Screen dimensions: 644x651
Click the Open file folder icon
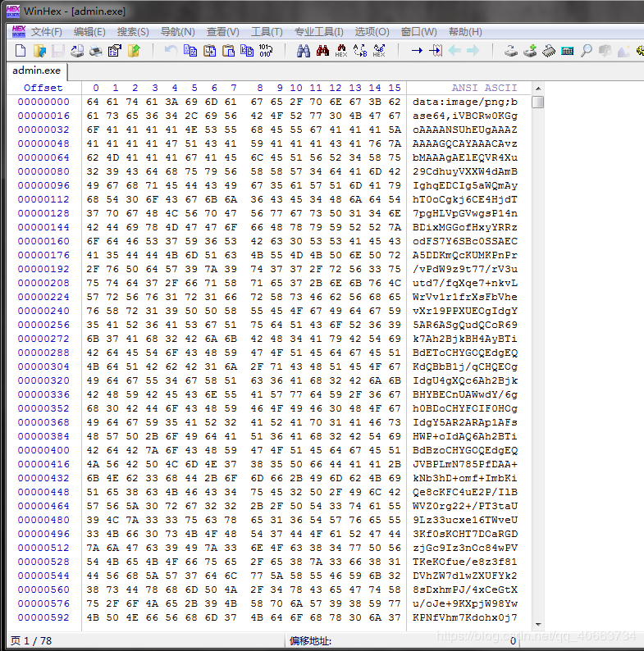[39, 51]
